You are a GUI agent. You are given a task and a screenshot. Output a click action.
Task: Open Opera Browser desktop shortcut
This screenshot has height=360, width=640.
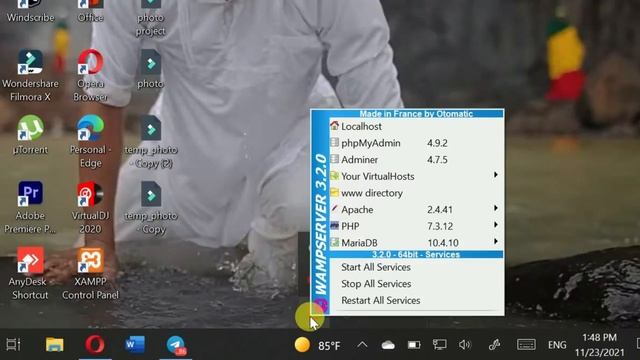click(90, 76)
